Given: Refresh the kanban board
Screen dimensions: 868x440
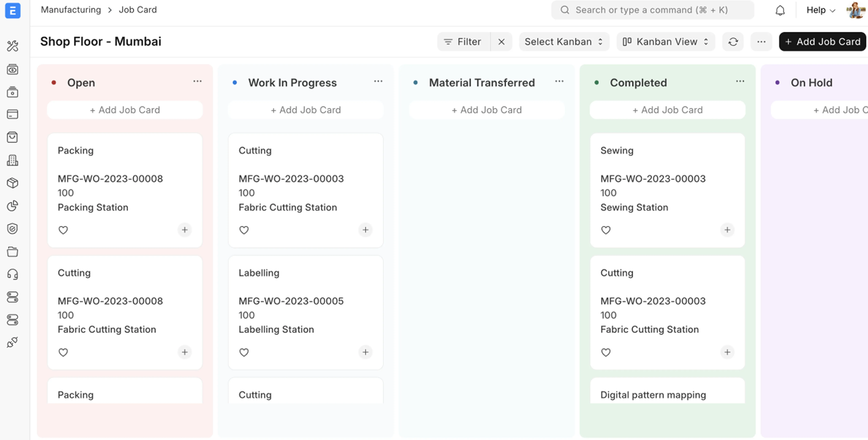Looking at the screenshot, I should pos(733,41).
